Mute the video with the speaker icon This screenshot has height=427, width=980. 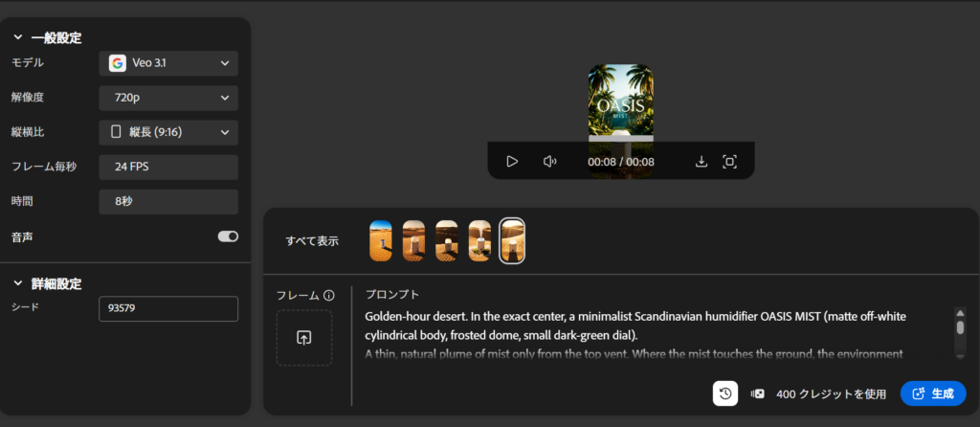tap(549, 162)
